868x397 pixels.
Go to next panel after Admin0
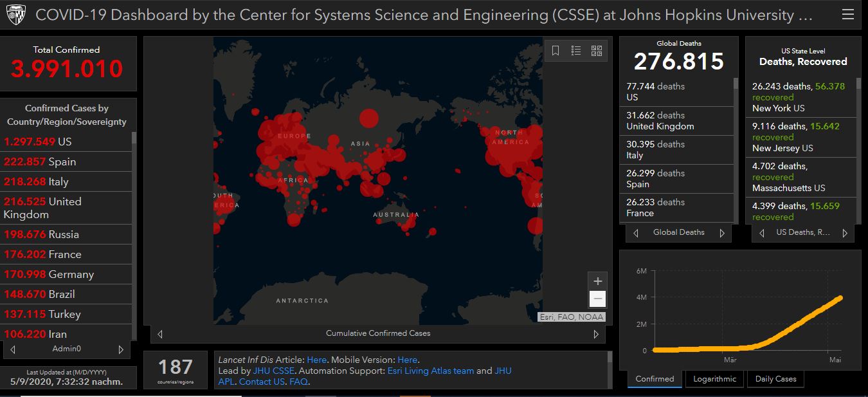pyautogui.click(x=121, y=349)
